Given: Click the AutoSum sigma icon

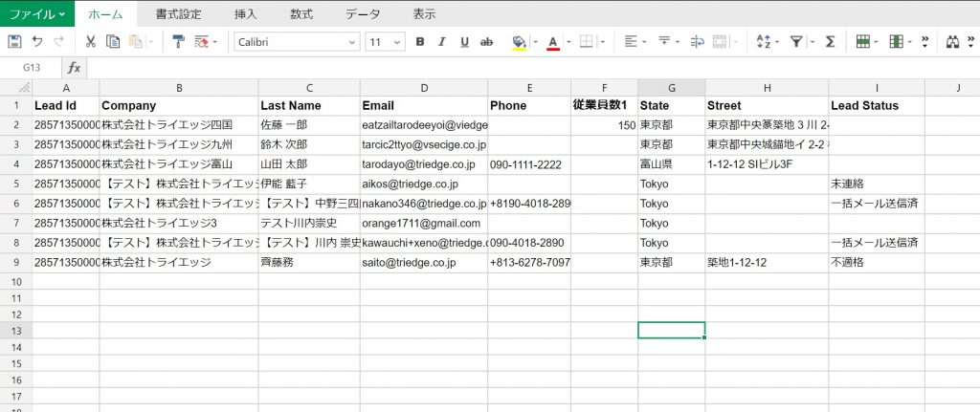Looking at the screenshot, I should (x=830, y=42).
